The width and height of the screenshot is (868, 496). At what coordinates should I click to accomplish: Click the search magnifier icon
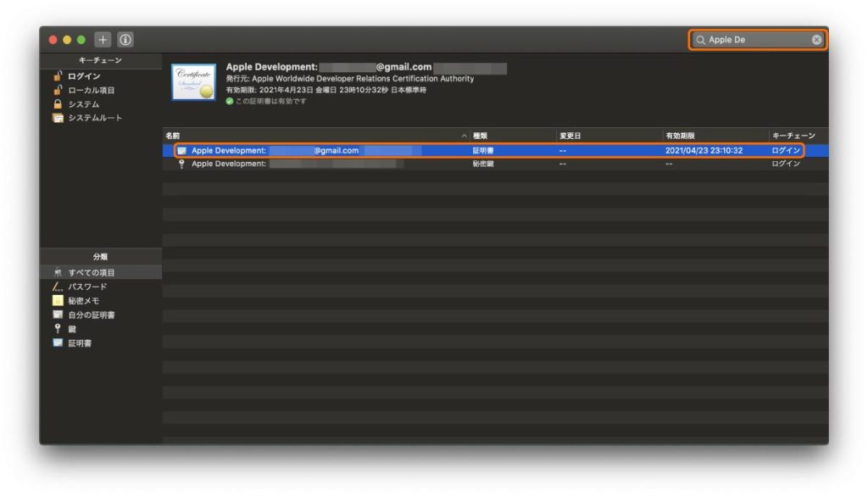point(700,40)
